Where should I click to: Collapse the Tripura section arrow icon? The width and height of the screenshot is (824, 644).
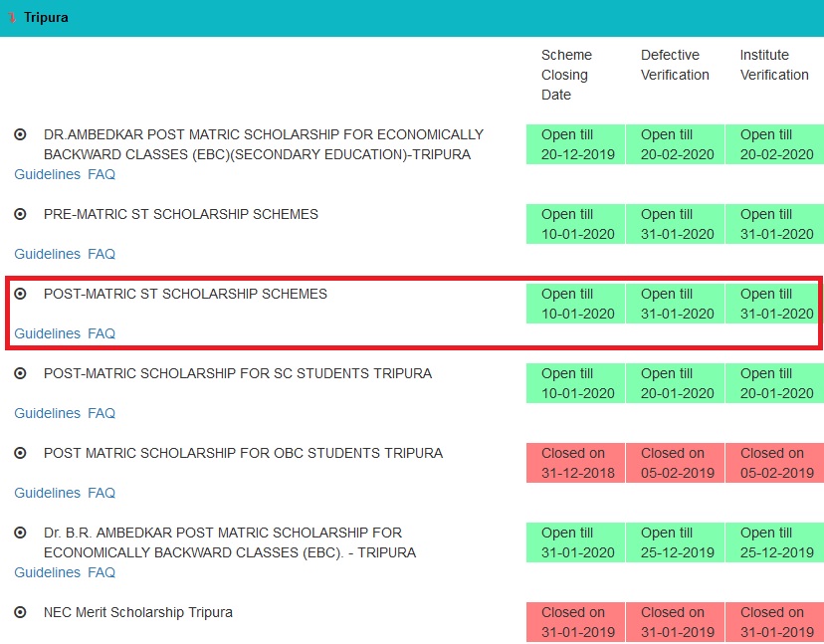tap(12, 17)
